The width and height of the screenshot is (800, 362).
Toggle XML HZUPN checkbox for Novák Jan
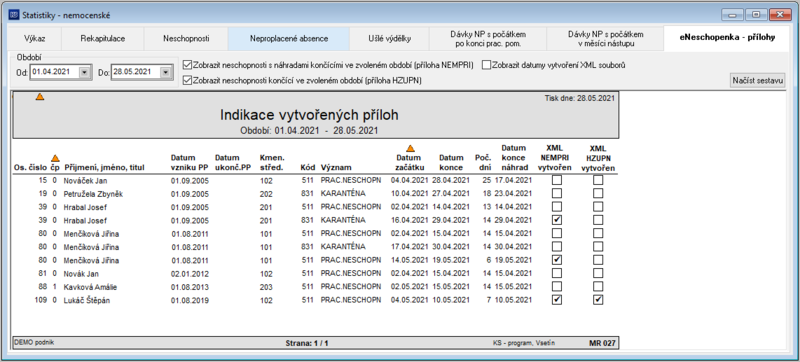click(598, 274)
